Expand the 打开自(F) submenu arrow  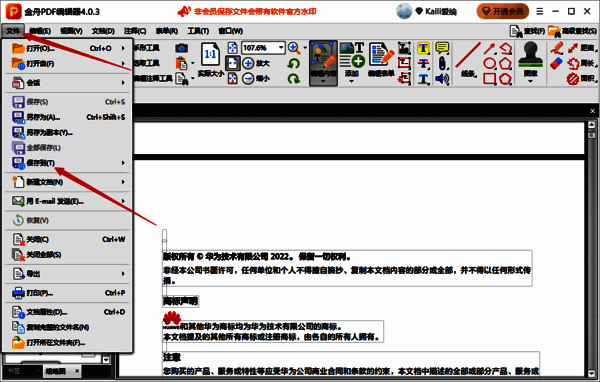tap(123, 64)
